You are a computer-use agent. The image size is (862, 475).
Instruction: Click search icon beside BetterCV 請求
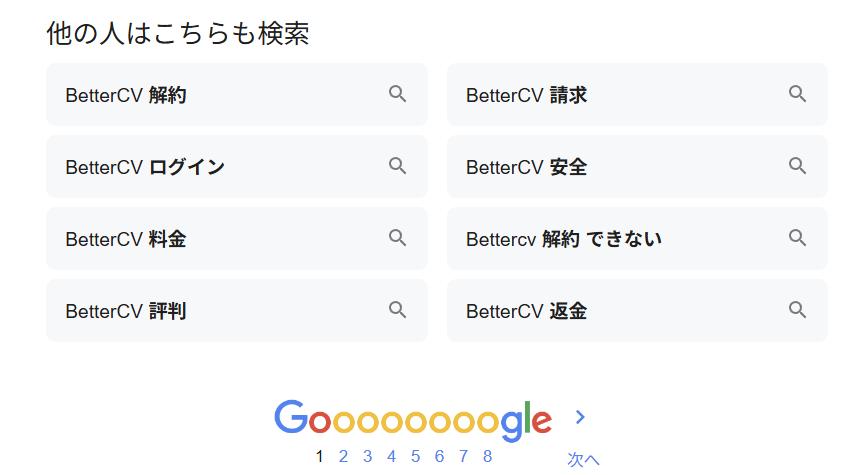point(797,94)
